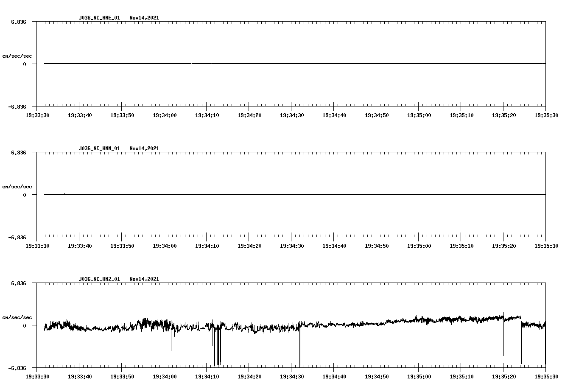This screenshot has width=576, height=392.
Task: Click the -6.836 lower limit on the HNZ axis
Action: 17,368
